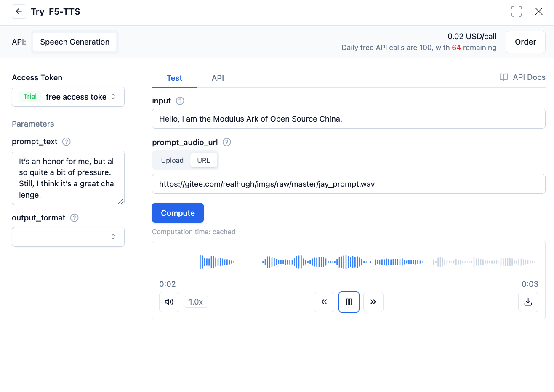Select the URL prompt audio option
Screen dimensions: 554x392
tap(203, 160)
